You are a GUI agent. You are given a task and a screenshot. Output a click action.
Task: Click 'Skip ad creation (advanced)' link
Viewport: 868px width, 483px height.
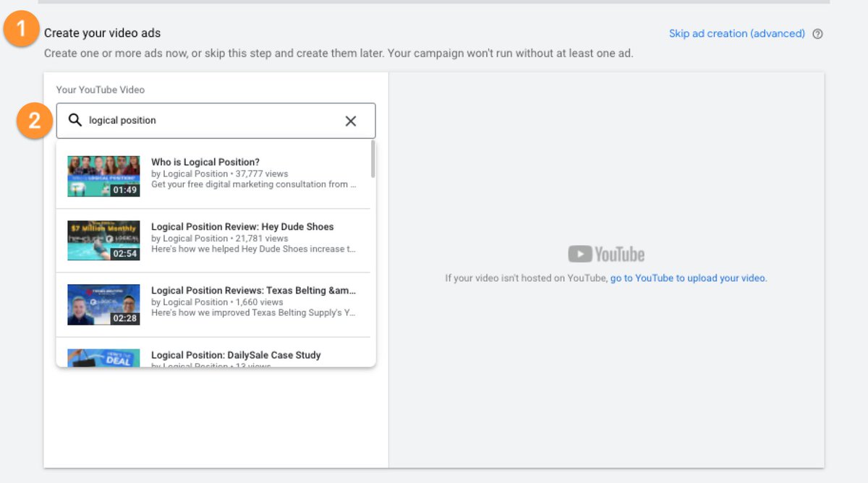736,33
